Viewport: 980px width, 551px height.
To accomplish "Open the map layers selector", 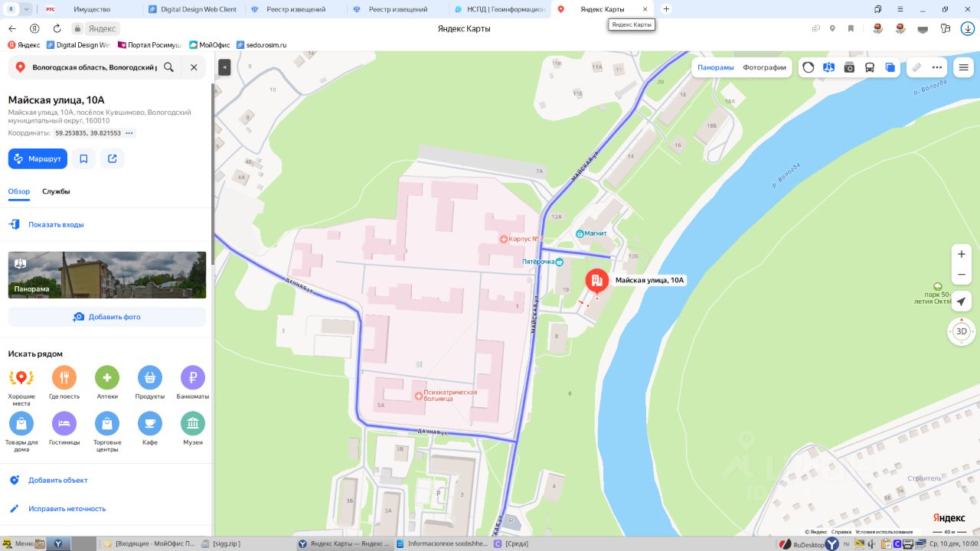I will coord(890,67).
